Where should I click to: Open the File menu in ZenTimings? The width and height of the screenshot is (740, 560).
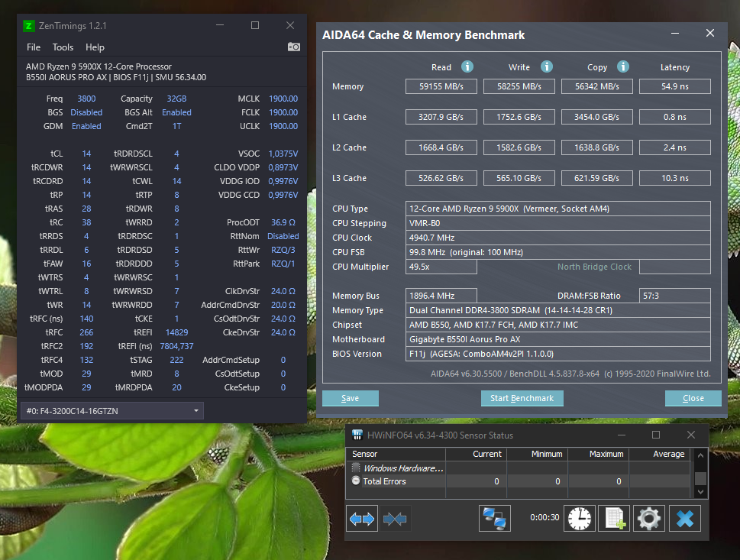tap(34, 47)
